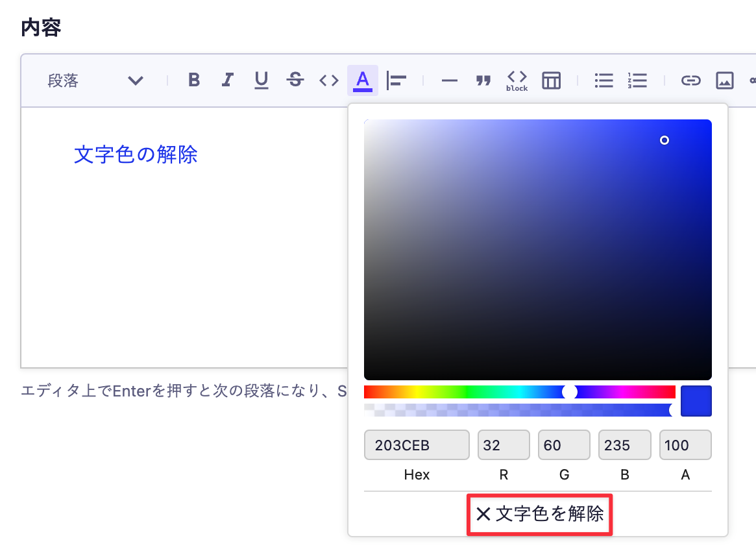
Task: Open the text color picker icon
Action: (363, 80)
